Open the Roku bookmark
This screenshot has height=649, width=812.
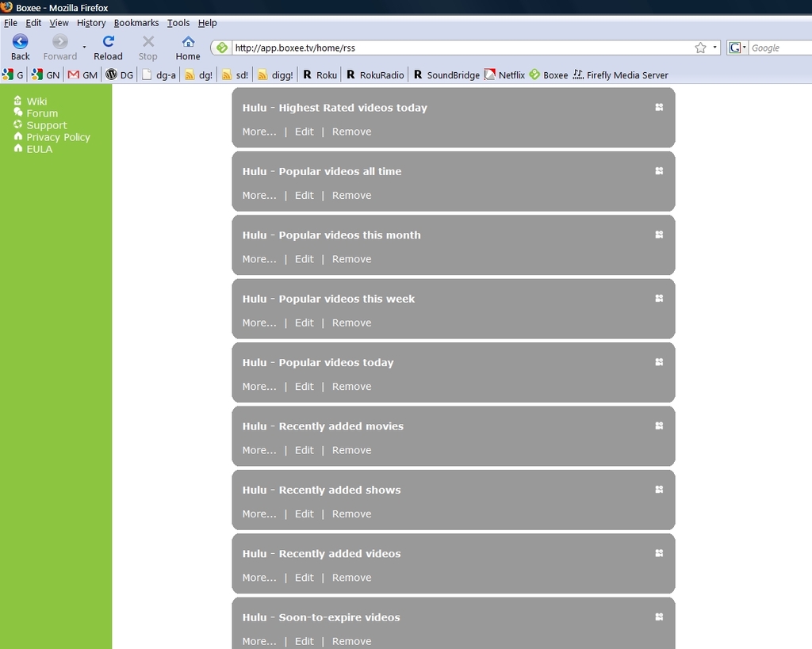[x=320, y=75]
